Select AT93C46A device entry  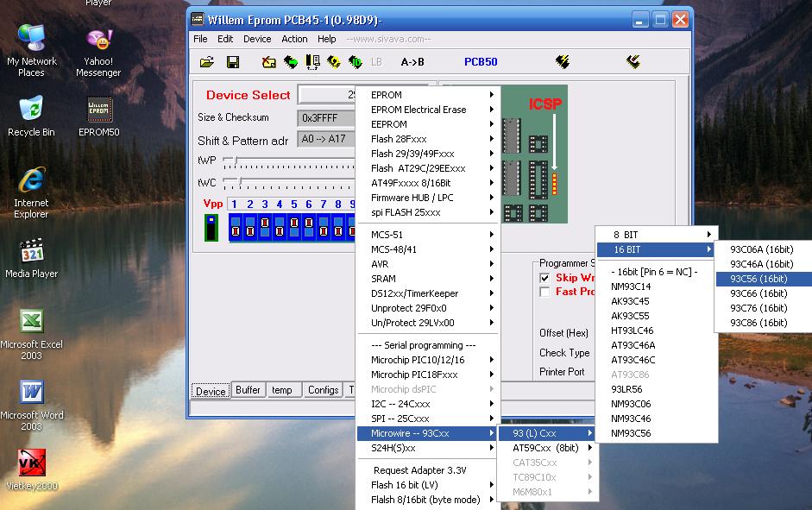point(633,345)
